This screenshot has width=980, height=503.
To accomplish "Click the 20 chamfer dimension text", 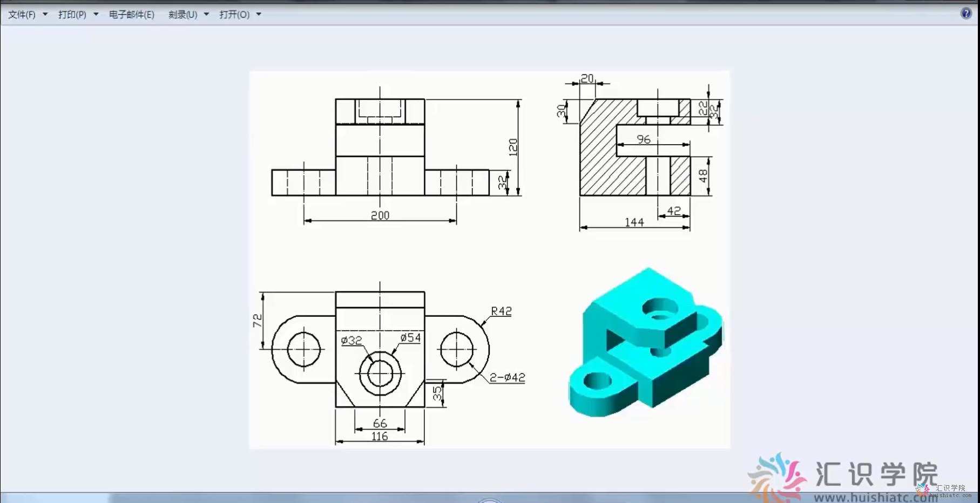I will tap(587, 78).
